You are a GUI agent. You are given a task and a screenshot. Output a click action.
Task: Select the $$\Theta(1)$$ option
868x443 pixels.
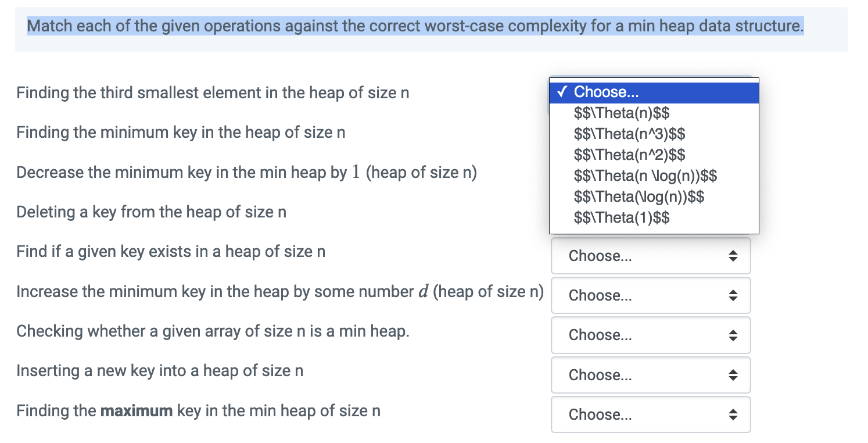[621, 217]
